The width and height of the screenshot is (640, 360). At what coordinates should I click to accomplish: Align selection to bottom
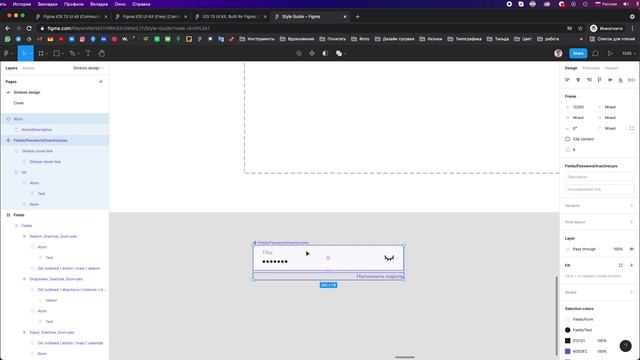click(x=620, y=80)
